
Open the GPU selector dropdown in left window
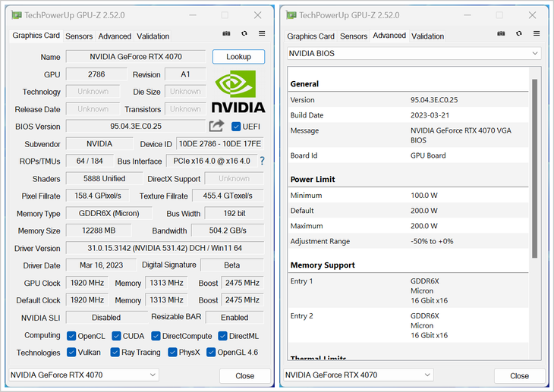(x=83, y=375)
